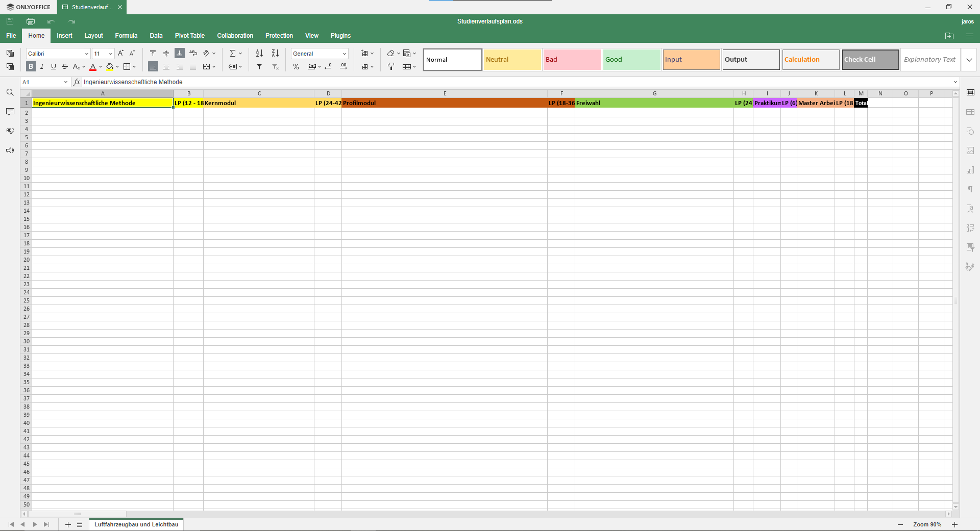Expand the Sum function dropdown arrow

240,53
